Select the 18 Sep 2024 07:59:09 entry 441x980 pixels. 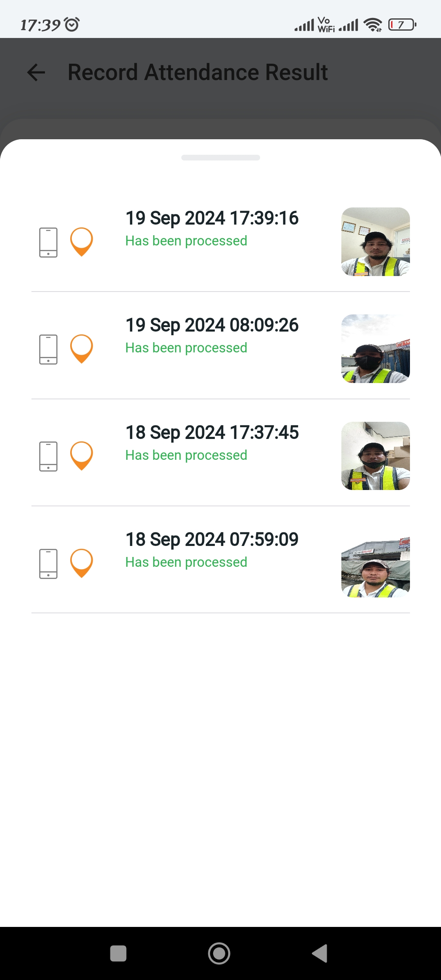point(212,540)
